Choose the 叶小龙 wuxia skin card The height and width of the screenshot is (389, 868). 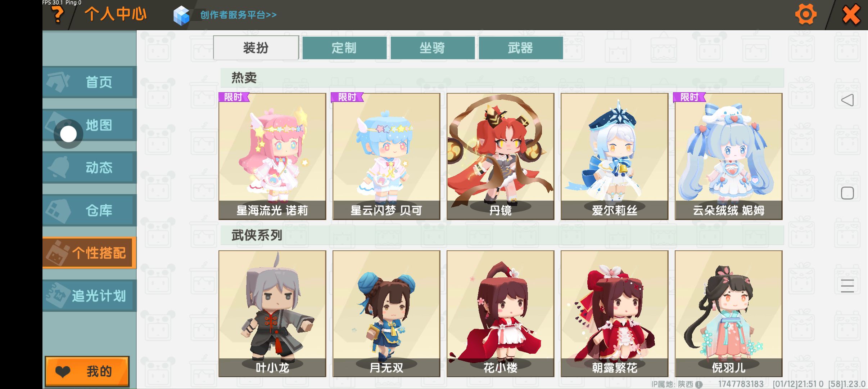pyautogui.click(x=272, y=314)
